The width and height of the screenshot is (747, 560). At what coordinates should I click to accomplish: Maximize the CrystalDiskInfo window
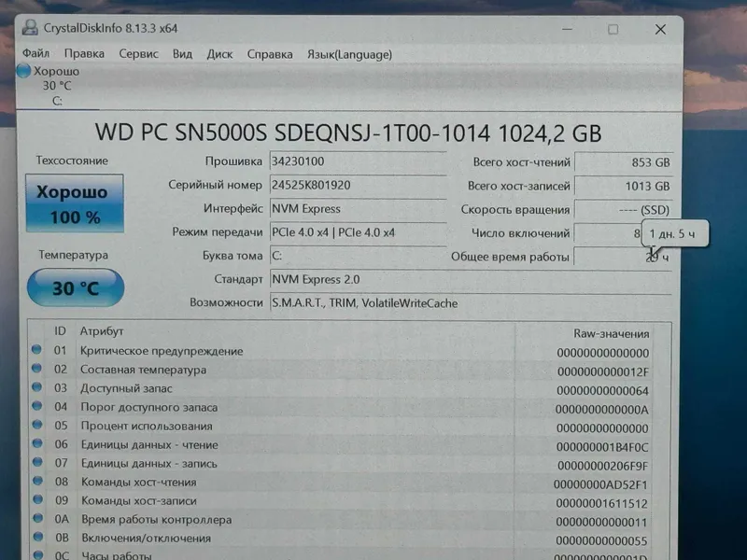tap(613, 30)
